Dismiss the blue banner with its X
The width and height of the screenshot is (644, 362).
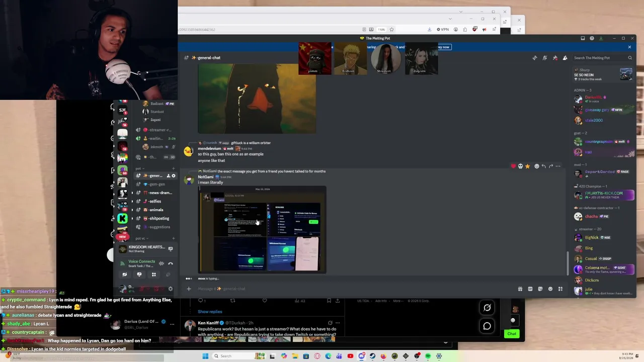coord(629,47)
